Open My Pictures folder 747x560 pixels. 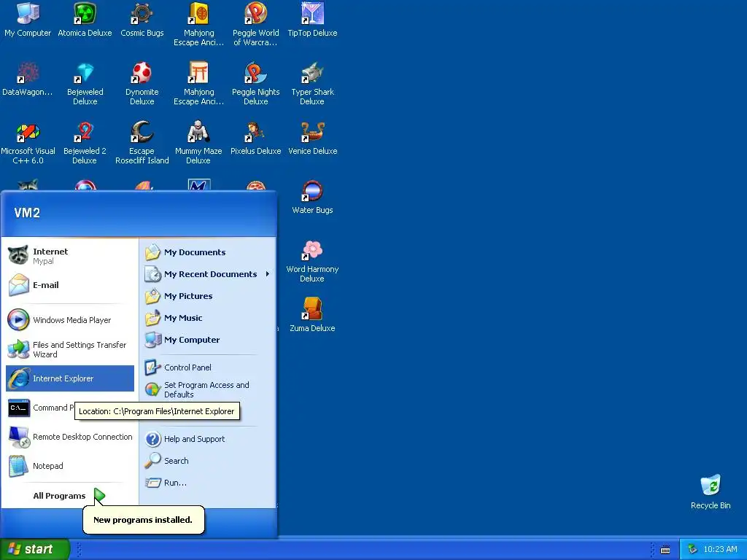coord(208,296)
